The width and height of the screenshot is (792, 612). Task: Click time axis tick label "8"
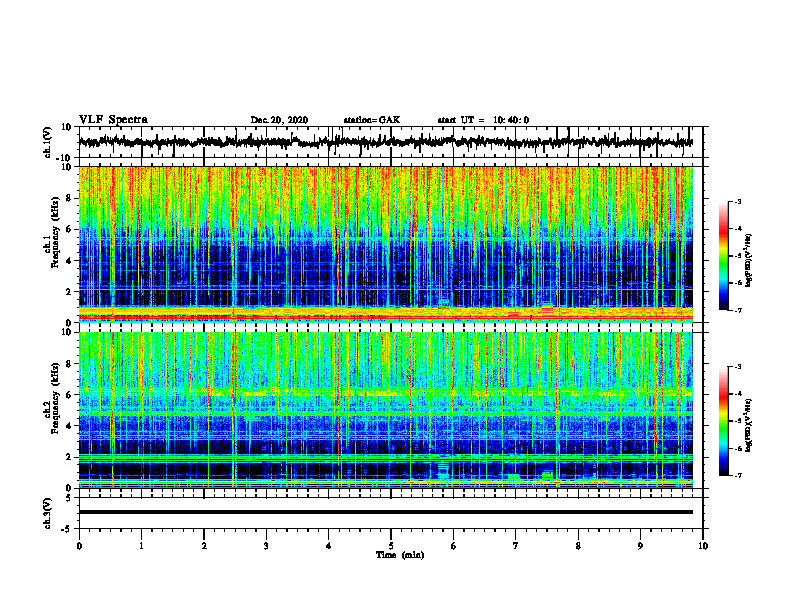point(578,546)
